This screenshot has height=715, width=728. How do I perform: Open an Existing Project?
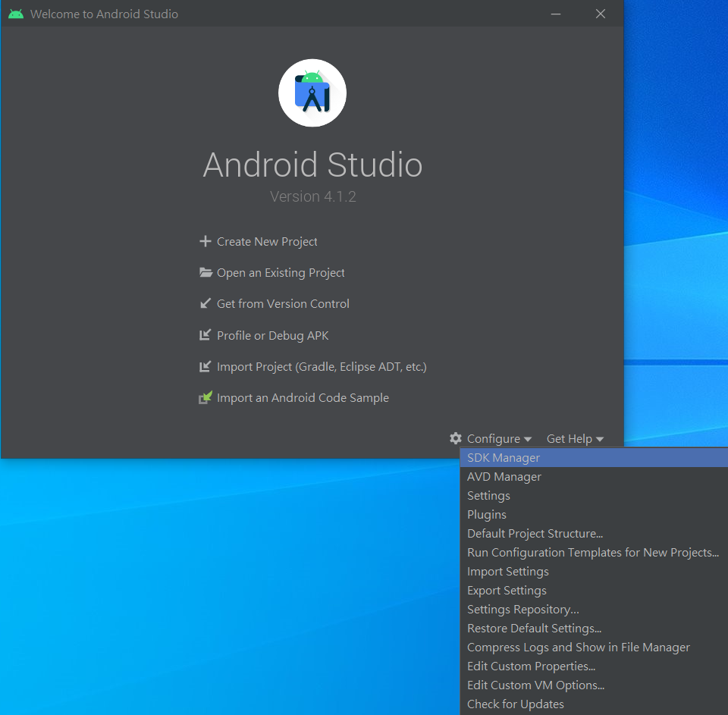[281, 273]
